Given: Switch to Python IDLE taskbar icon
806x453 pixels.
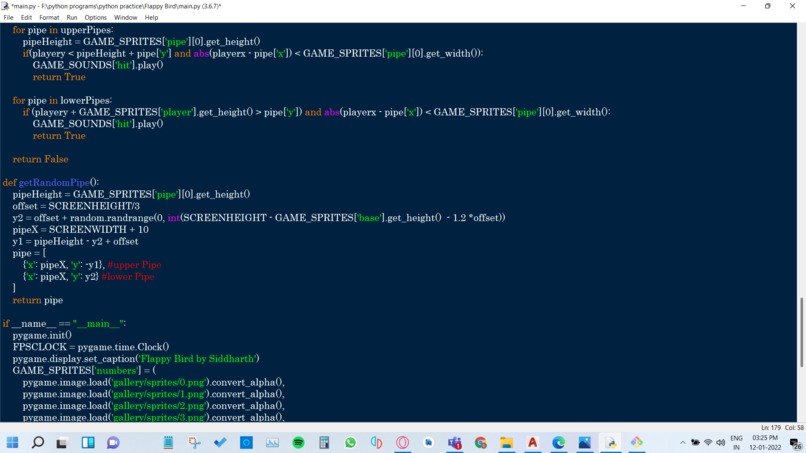Looking at the screenshot, I should (x=611, y=442).
